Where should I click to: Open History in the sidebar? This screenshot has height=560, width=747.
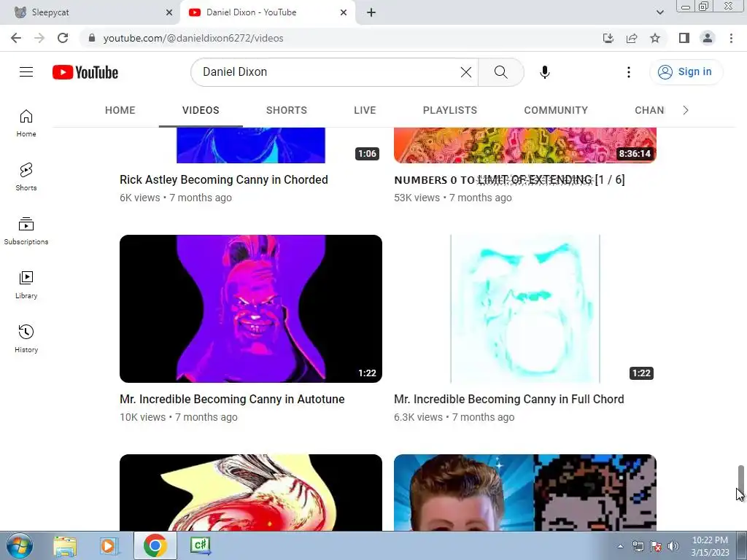[26, 338]
